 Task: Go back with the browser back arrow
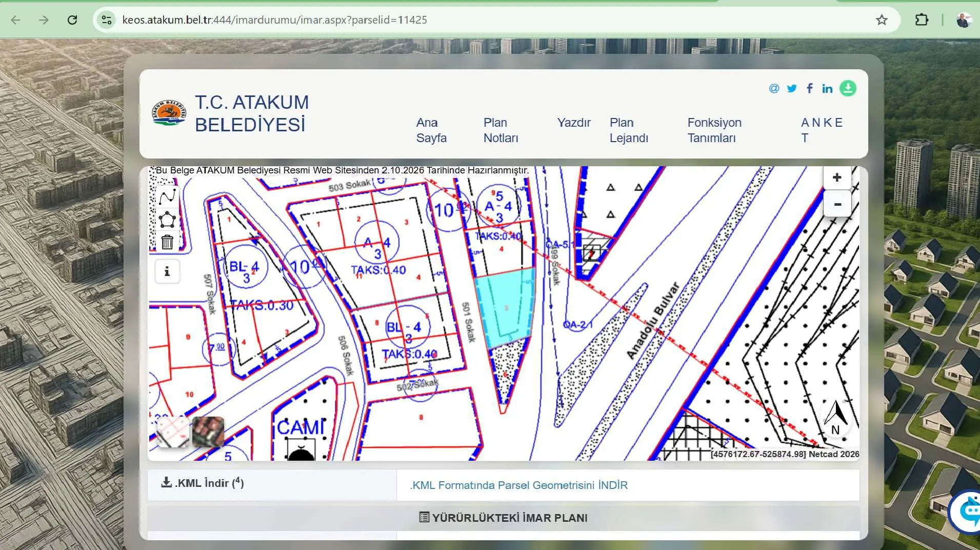(x=16, y=20)
